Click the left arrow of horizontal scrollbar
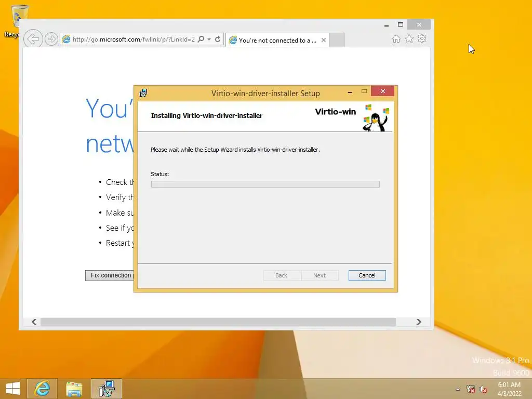 pyautogui.click(x=34, y=322)
